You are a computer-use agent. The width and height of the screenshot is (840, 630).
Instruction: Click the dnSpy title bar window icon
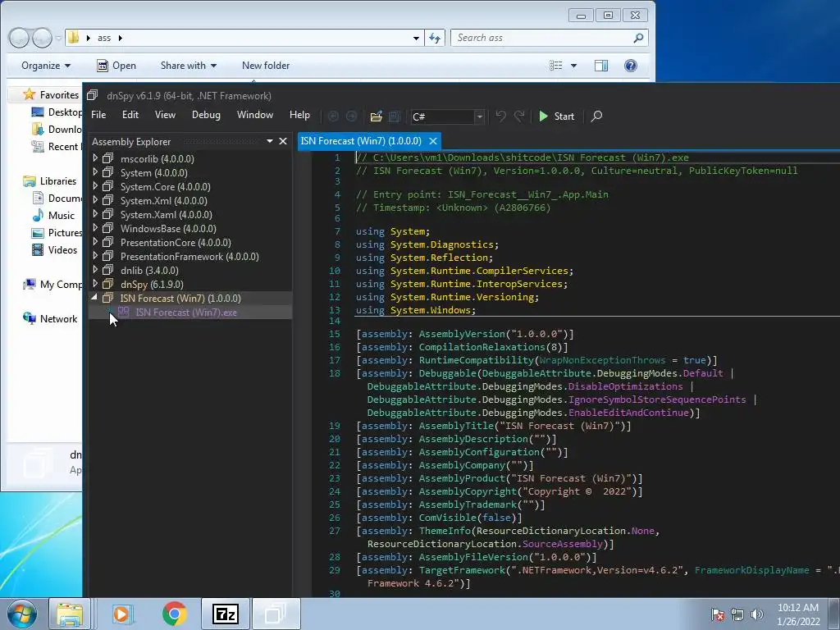pyautogui.click(x=92, y=95)
